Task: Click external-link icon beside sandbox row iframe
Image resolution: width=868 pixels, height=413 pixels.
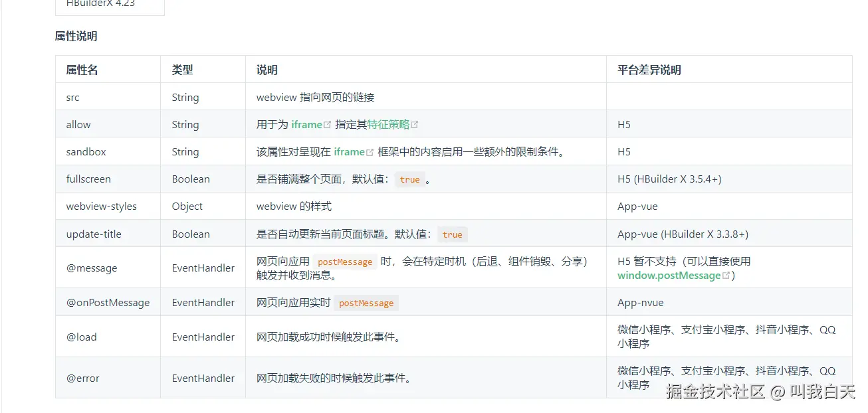Action: 370,151
